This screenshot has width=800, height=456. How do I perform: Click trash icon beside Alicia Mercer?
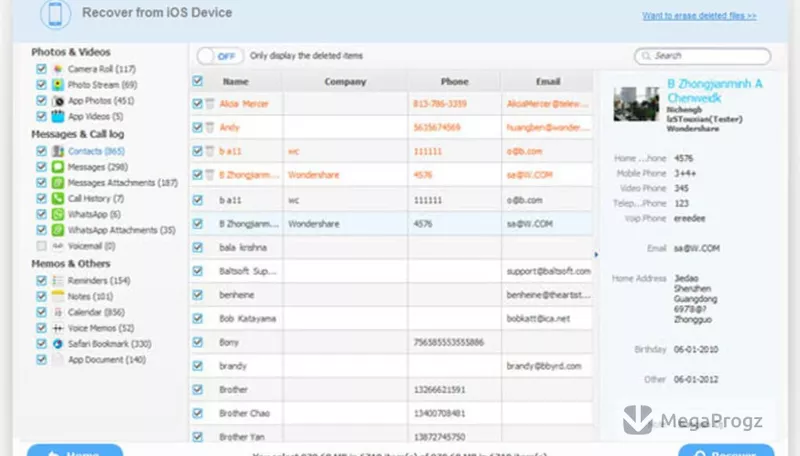coord(210,104)
